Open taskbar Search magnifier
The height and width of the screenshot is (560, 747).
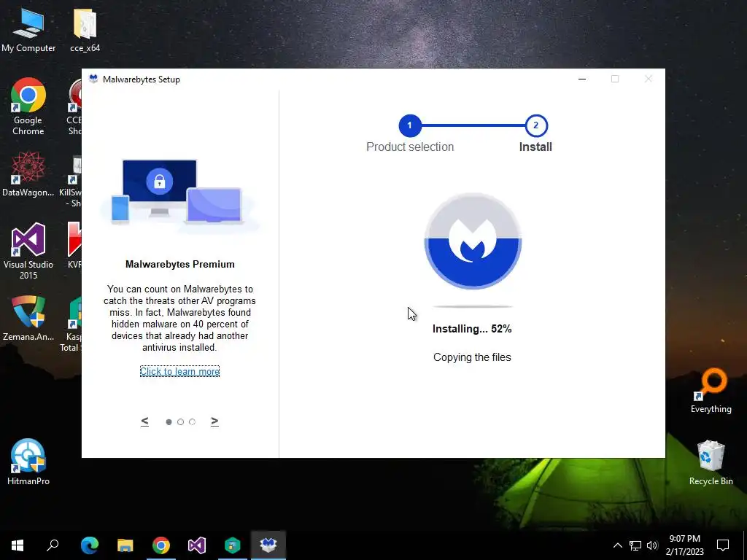(53, 545)
